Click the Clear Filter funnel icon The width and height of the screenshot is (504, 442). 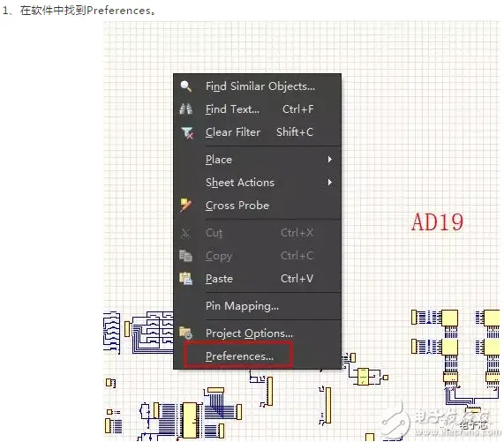point(187,132)
